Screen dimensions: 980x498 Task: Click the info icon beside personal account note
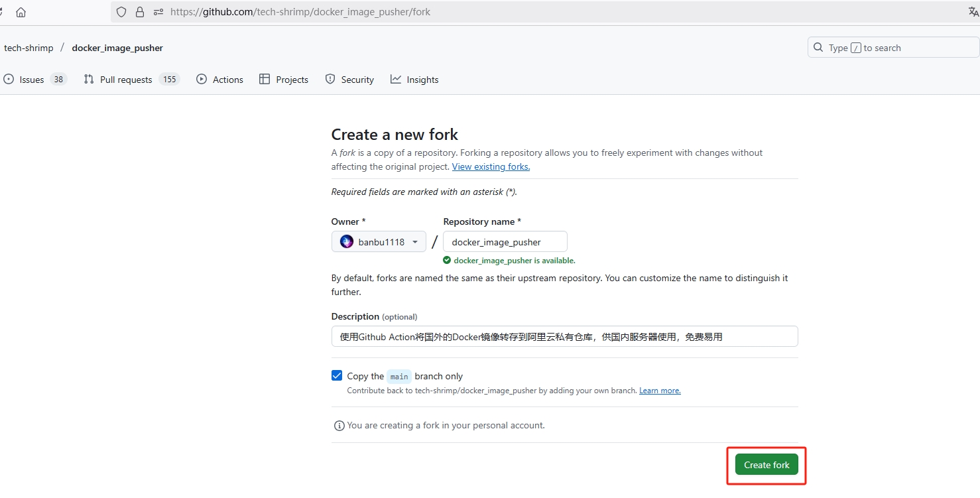[339, 426]
